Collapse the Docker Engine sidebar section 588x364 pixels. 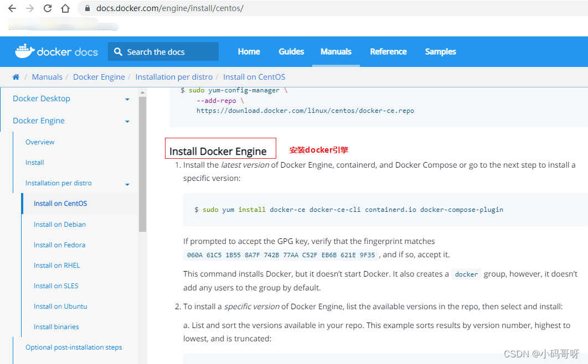(x=127, y=121)
